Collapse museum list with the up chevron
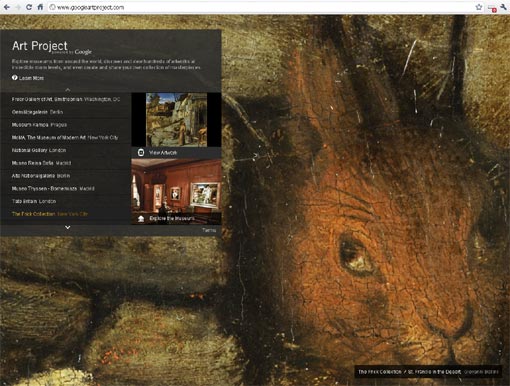Screen dimensions: 510x386 point(68,89)
